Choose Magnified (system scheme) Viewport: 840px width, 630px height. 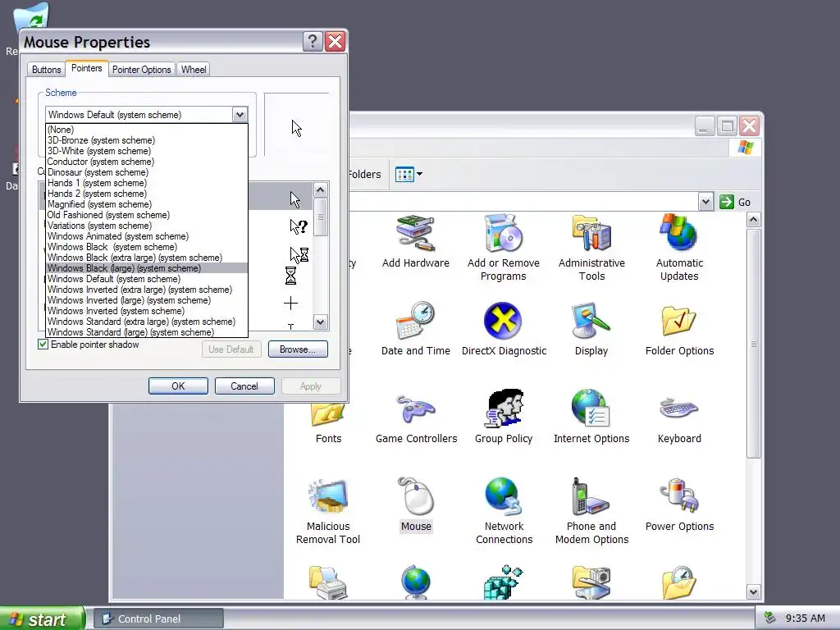(147, 204)
